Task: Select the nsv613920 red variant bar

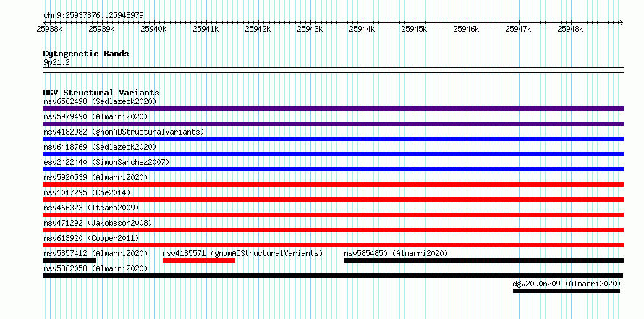Action: [x=333, y=245]
